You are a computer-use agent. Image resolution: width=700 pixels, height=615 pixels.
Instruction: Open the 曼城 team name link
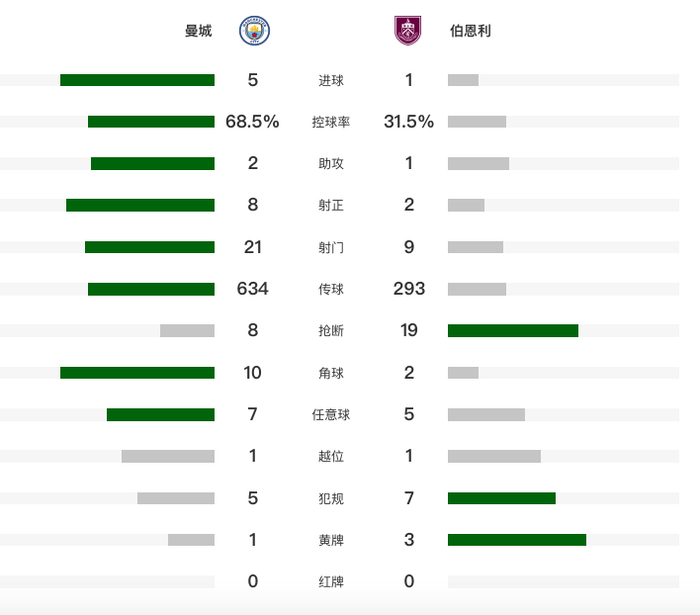tap(198, 31)
